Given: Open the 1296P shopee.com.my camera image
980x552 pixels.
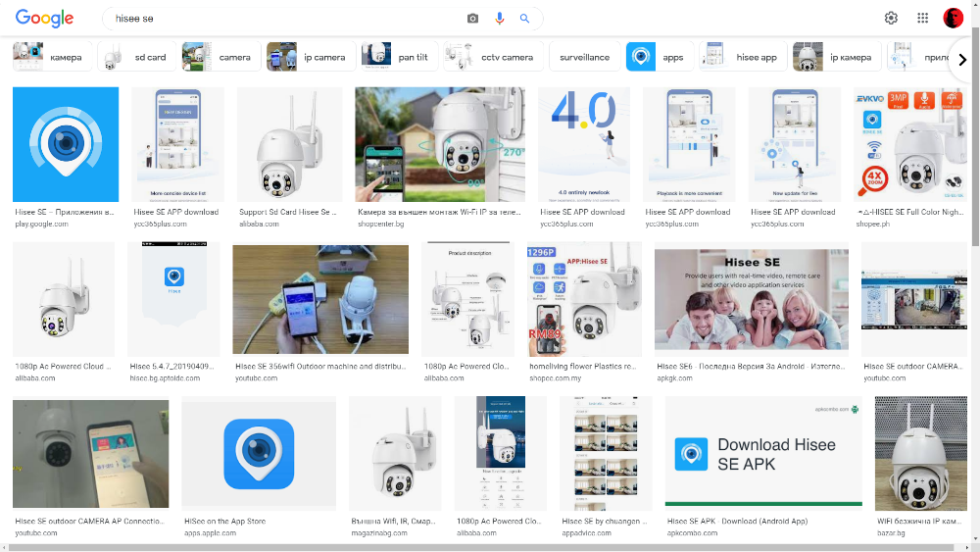Looking at the screenshot, I should [584, 299].
